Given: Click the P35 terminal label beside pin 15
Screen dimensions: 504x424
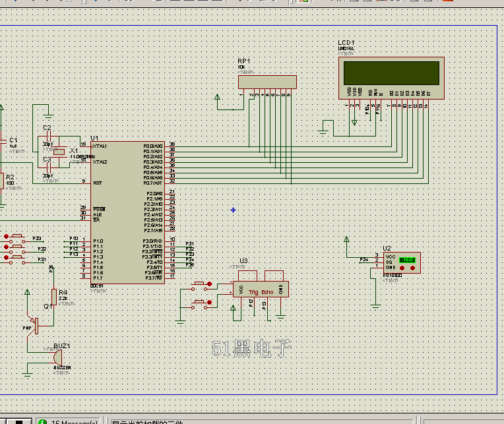Looking at the screenshot, I should point(189,264).
